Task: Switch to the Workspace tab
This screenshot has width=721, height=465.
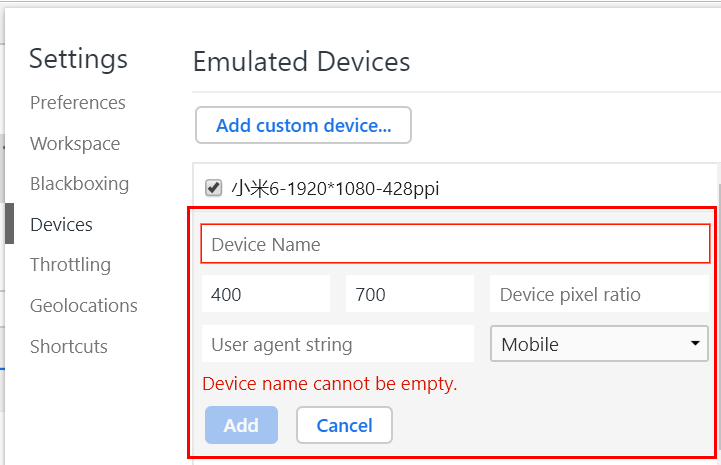Action: click(75, 144)
